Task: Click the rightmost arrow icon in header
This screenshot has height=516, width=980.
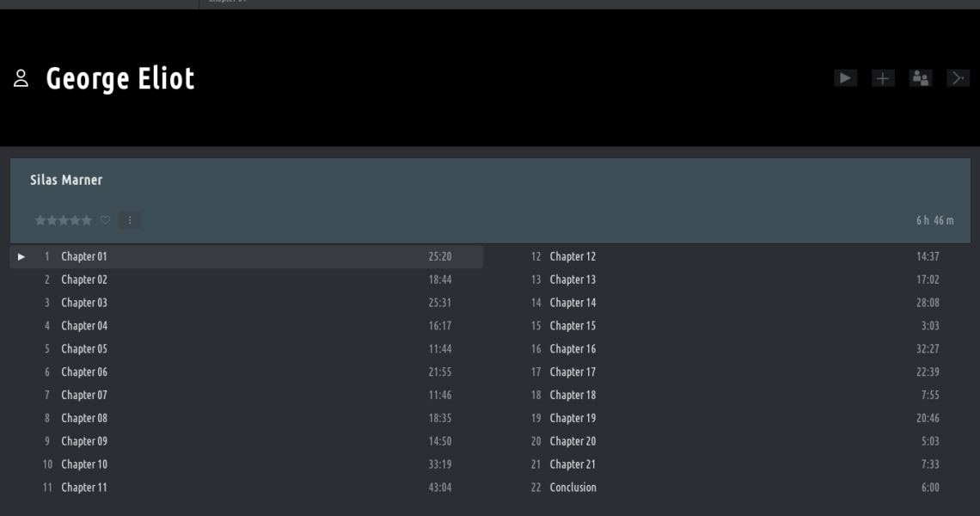Action: click(958, 78)
